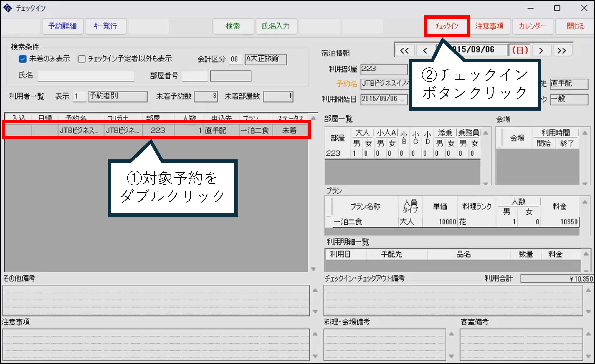Go to previous day arrow button
This screenshot has height=364, width=595.
click(425, 51)
